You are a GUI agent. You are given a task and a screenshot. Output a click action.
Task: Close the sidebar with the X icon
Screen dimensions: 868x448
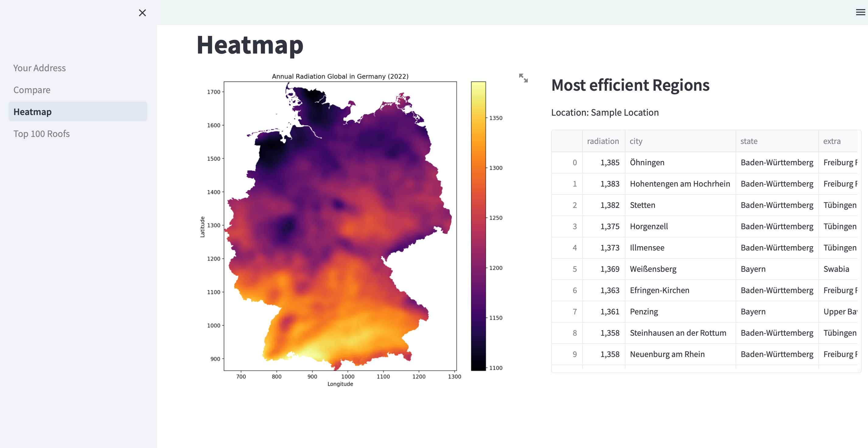[142, 13]
